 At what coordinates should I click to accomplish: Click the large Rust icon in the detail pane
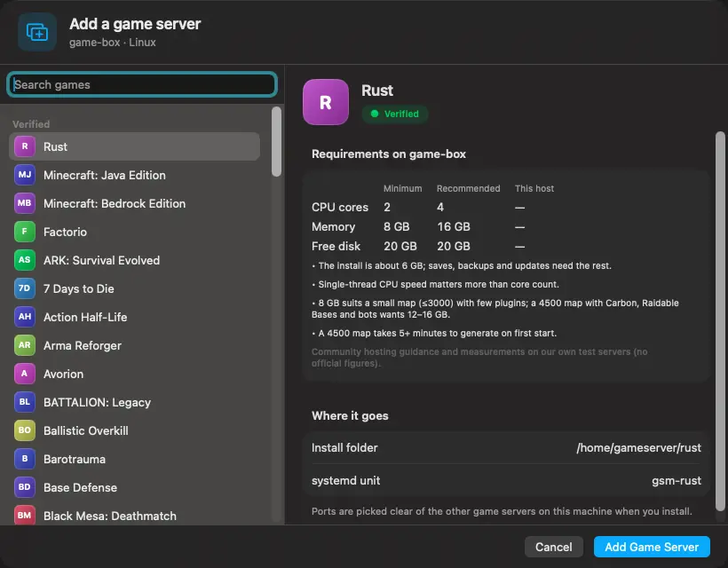(326, 102)
